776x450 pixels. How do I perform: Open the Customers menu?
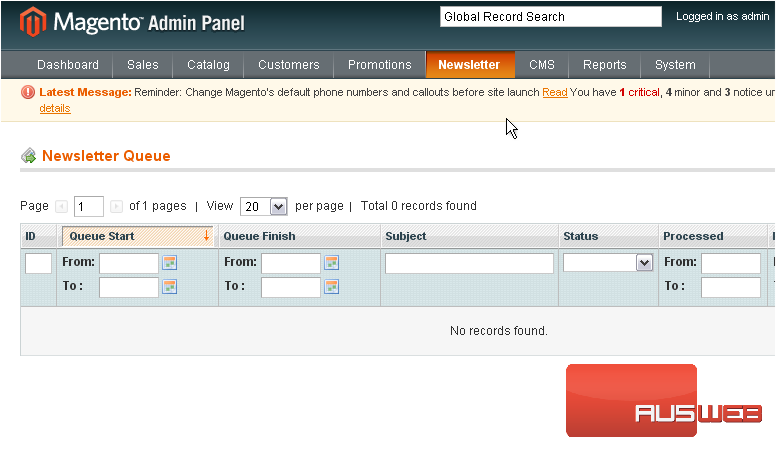tap(289, 65)
